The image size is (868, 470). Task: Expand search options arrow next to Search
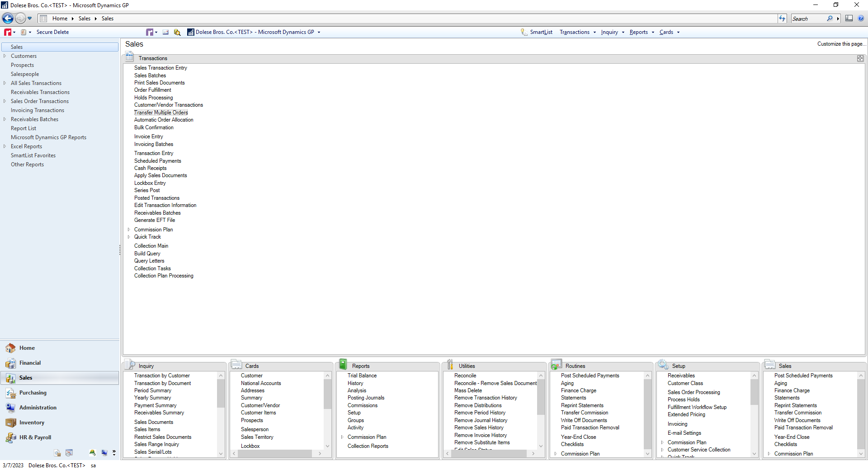click(x=838, y=19)
